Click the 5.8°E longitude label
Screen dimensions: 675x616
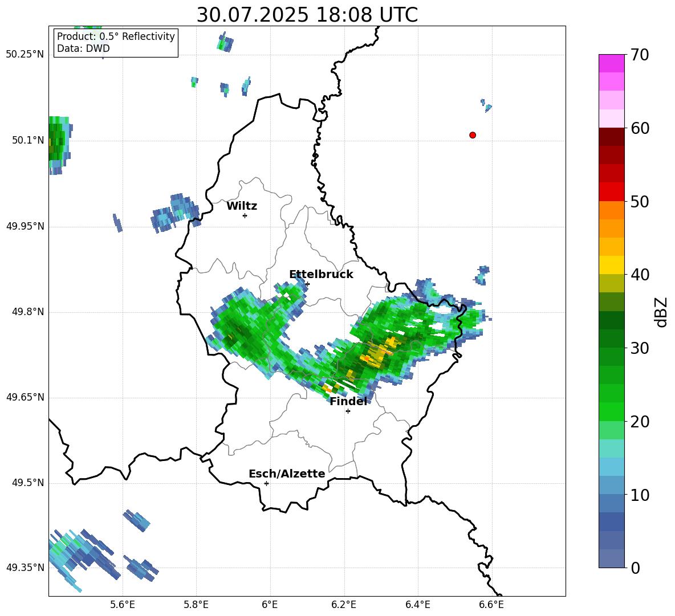point(196,605)
